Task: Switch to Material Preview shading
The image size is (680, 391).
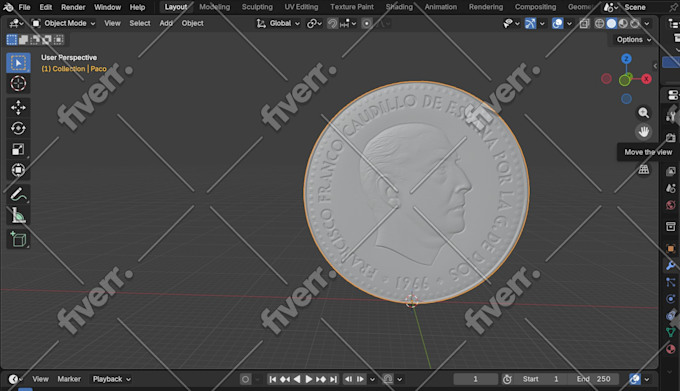Action: point(623,23)
